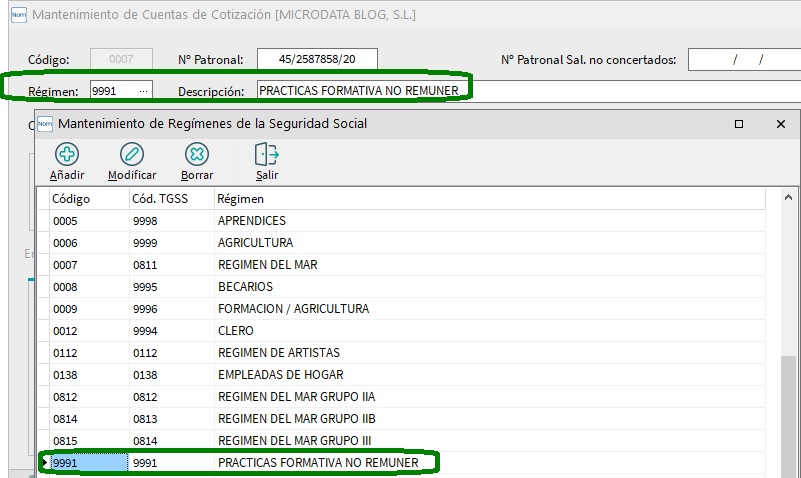This screenshot has width=801, height=478.
Task: Click the Añadir plus icon
Action: [67, 154]
